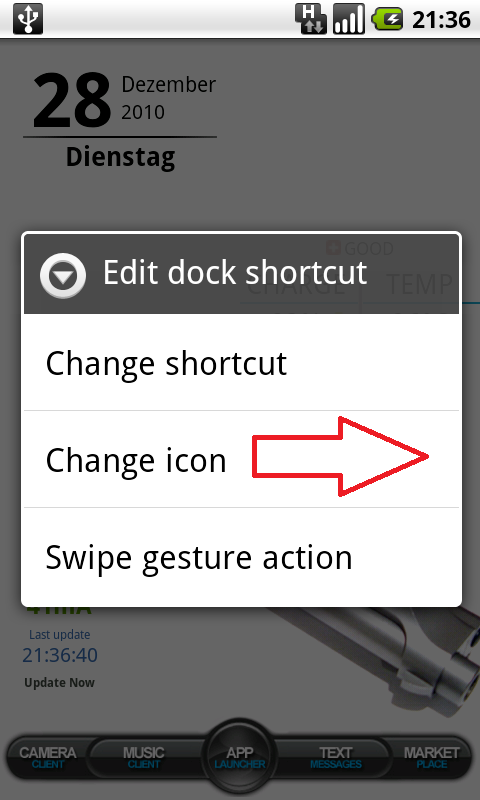Open Camera Client dock shortcut
This screenshot has height=800, width=480.
click(x=47, y=758)
